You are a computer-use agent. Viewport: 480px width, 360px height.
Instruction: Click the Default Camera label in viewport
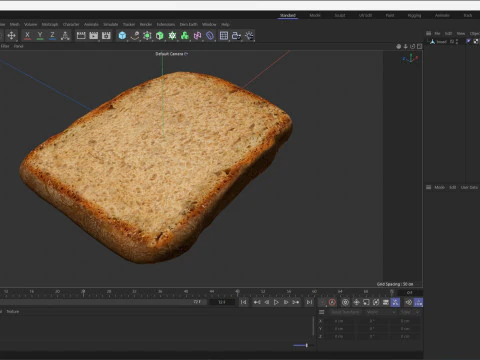170,54
